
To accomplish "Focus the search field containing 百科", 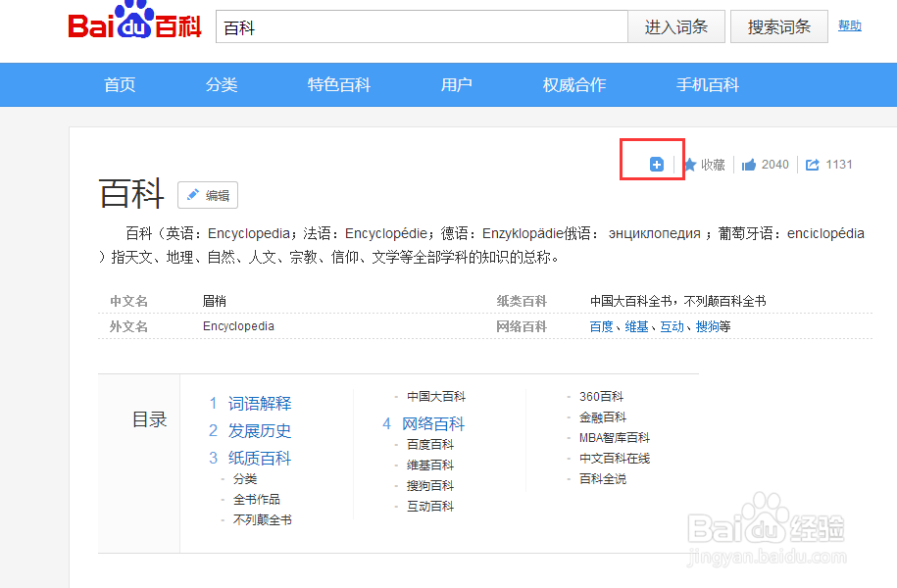I will click(422, 26).
